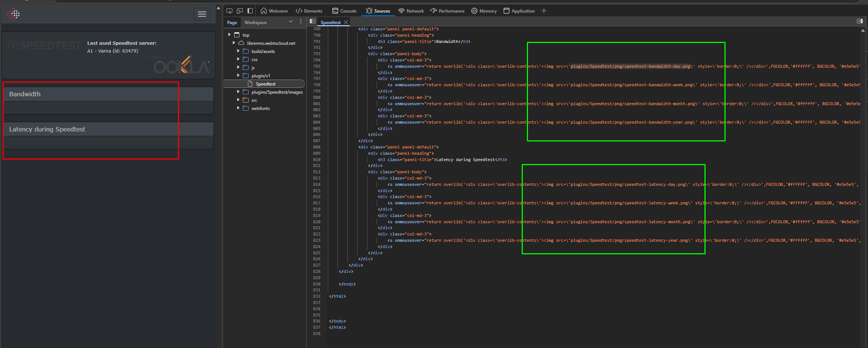Screen dimensions: 868x348
Task: Open the Network tab
Action: coord(411,11)
